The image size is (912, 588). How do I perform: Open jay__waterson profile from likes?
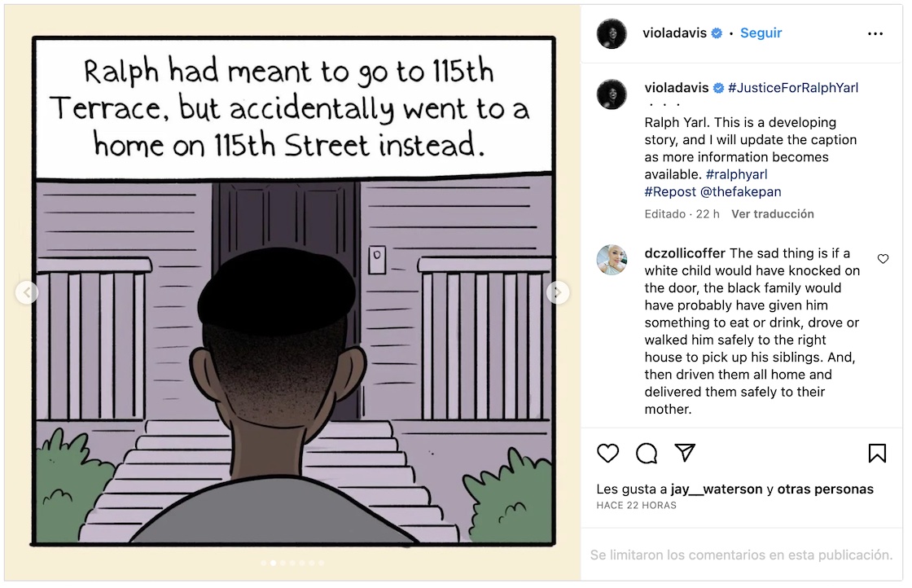pos(717,489)
